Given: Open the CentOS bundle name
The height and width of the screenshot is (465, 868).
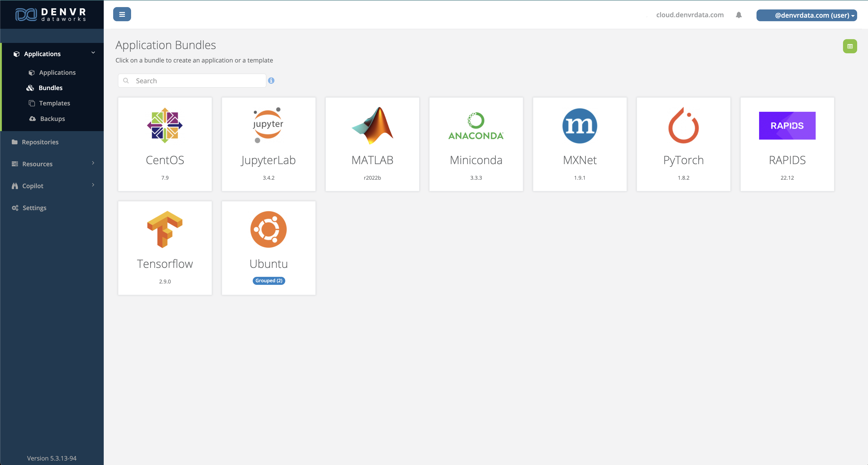Looking at the screenshot, I should pos(165,160).
